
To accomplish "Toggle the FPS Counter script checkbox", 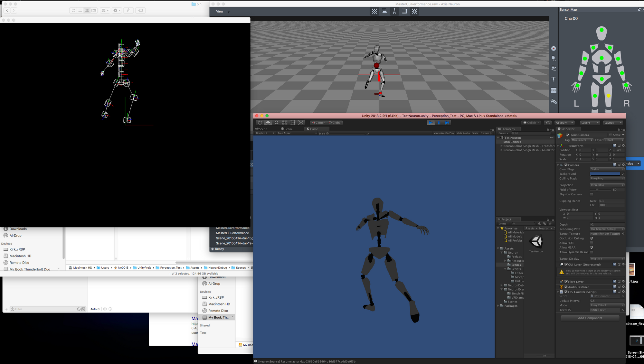I will click(566, 292).
